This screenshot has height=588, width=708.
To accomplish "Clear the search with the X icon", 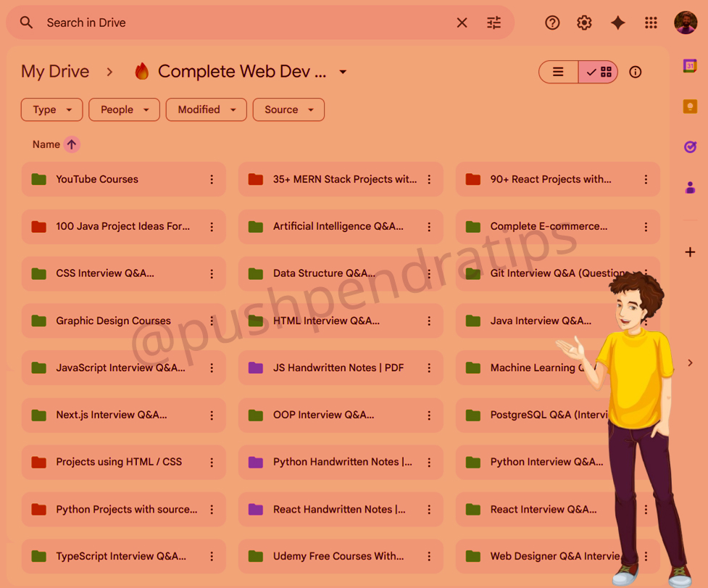I will tap(462, 22).
